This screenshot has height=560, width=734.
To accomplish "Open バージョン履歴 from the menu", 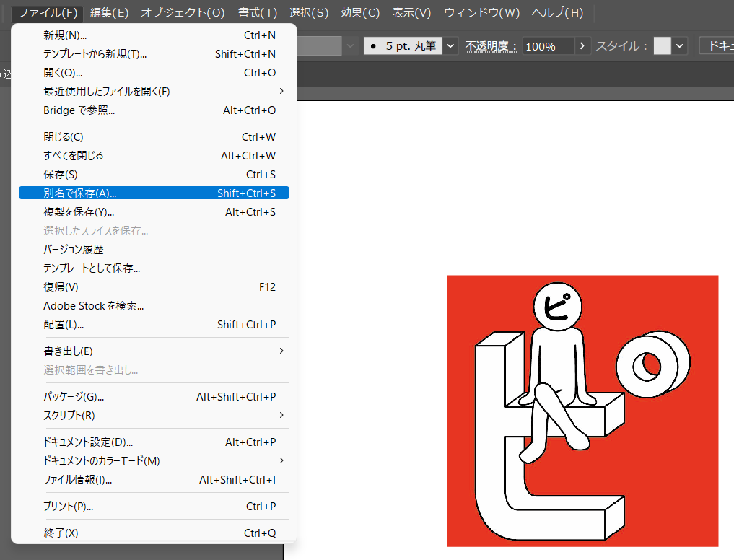I will [154, 249].
